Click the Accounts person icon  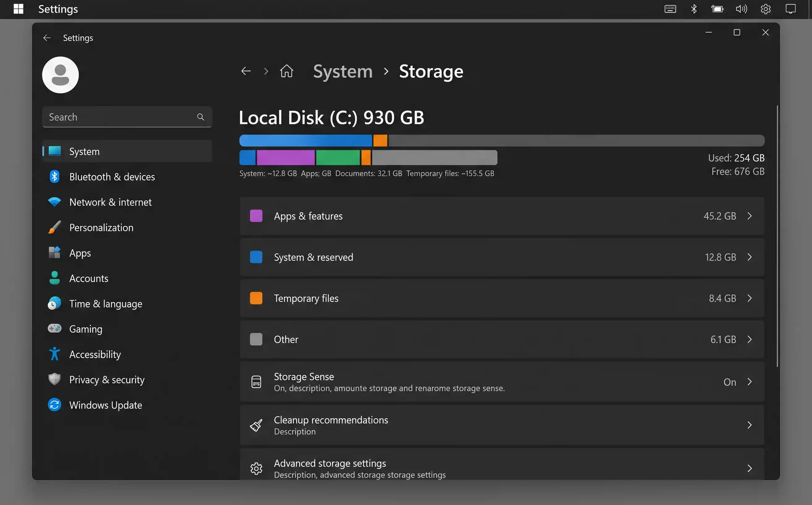tap(54, 278)
